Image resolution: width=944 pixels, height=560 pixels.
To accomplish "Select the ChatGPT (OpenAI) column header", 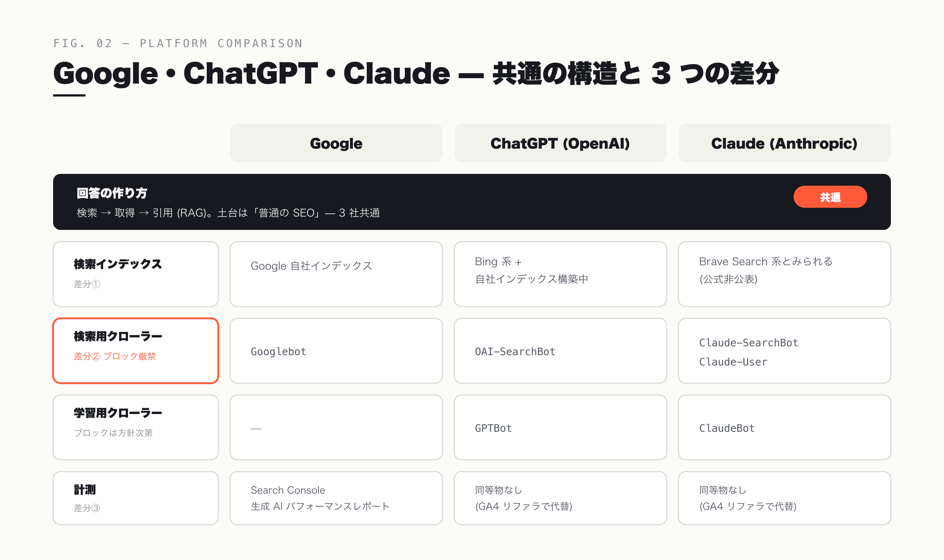I will pyautogui.click(x=560, y=143).
